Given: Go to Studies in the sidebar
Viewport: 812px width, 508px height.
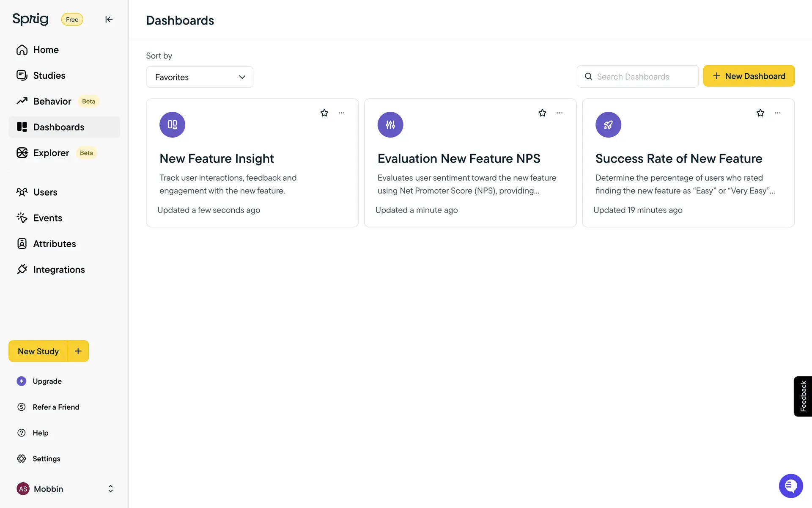Looking at the screenshot, I should pos(49,75).
